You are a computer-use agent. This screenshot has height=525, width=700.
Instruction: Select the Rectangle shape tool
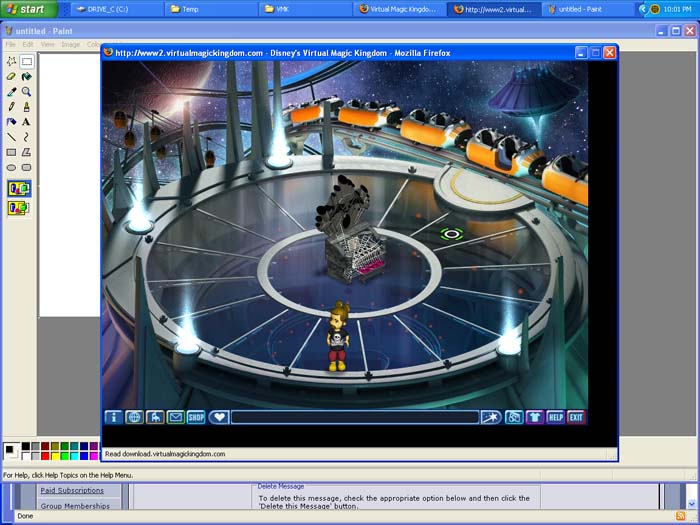[x=11, y=152]
